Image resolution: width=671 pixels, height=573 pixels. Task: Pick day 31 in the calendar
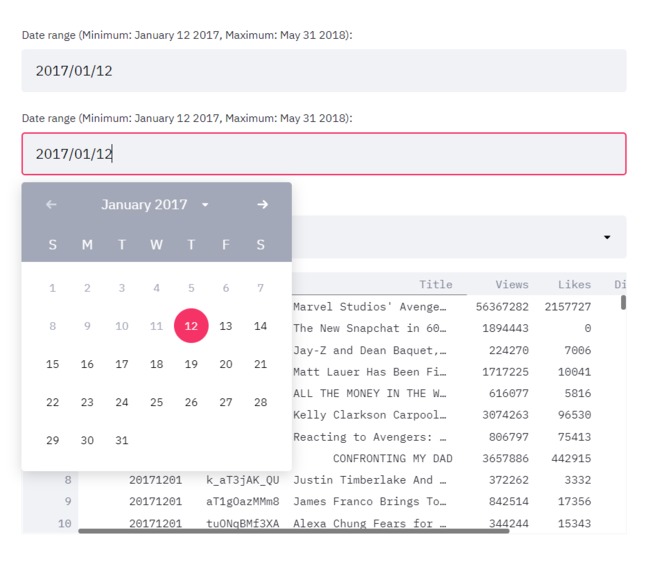(x=122, y=440)
